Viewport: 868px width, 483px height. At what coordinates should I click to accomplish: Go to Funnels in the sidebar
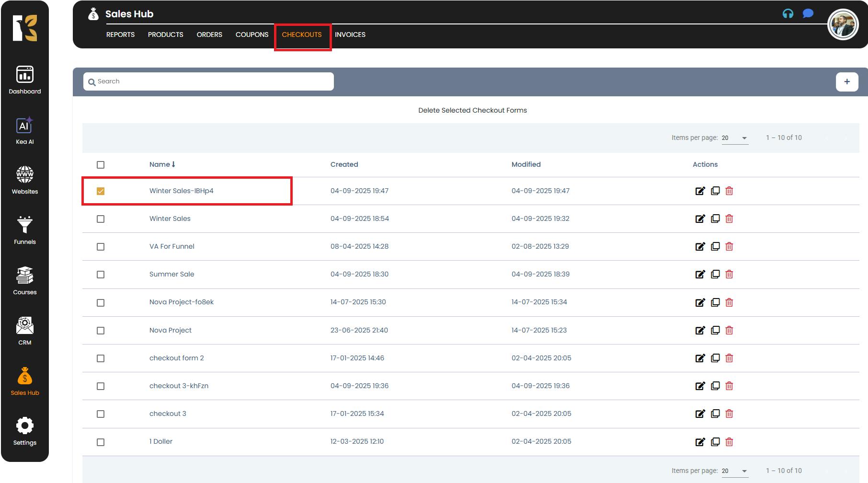pyautogui.click(x=24, y=230)
